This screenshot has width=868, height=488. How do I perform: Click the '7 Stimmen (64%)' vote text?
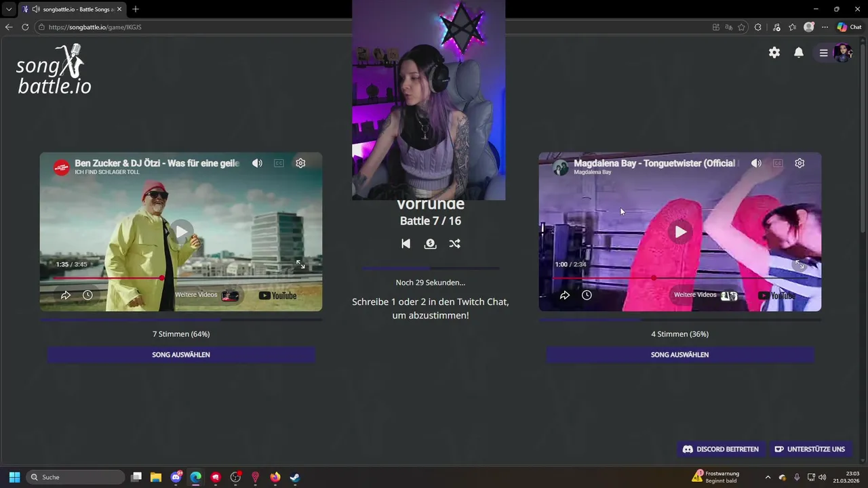(181, 334)
